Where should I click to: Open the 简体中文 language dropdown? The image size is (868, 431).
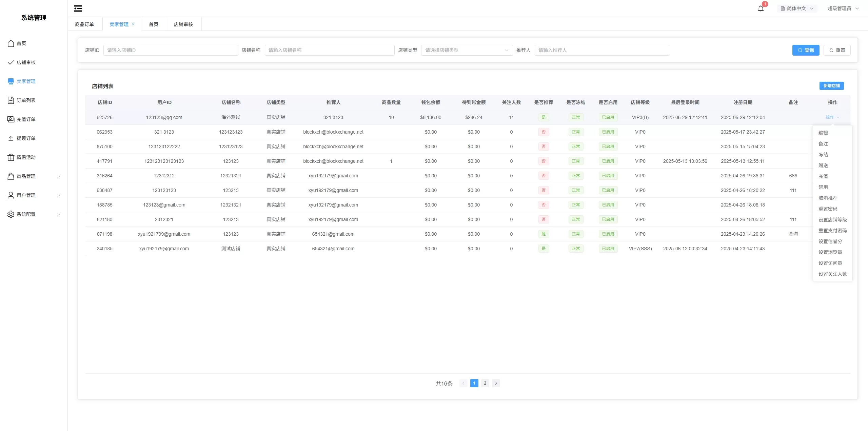(x=797, y=8)
